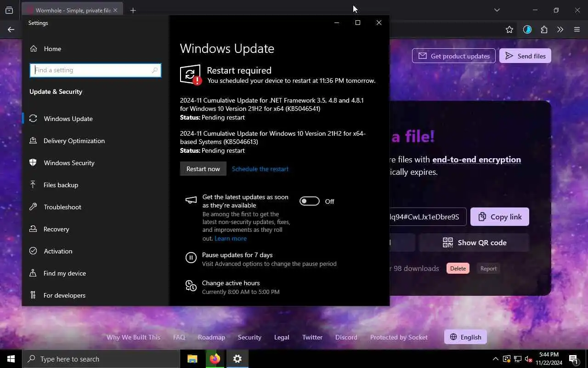The width and height of the screenshot is (588, 368).
Task: Open the Firefox hamburger menu
Action: (x=577, y=29)
